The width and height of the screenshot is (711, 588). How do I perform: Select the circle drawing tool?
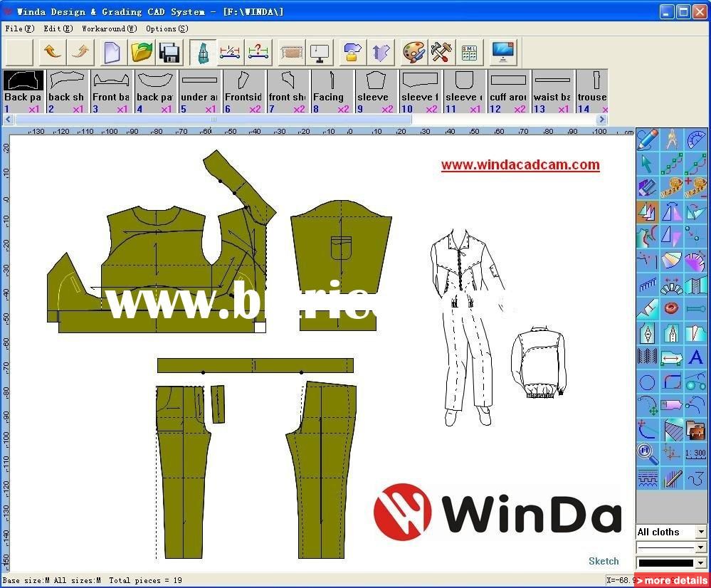[x=648, y=381]
